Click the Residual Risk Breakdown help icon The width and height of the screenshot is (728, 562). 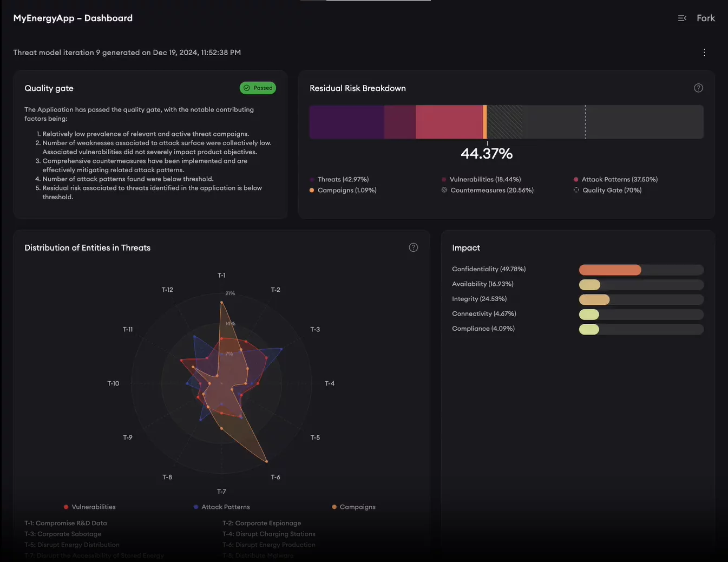pos(698,88)
